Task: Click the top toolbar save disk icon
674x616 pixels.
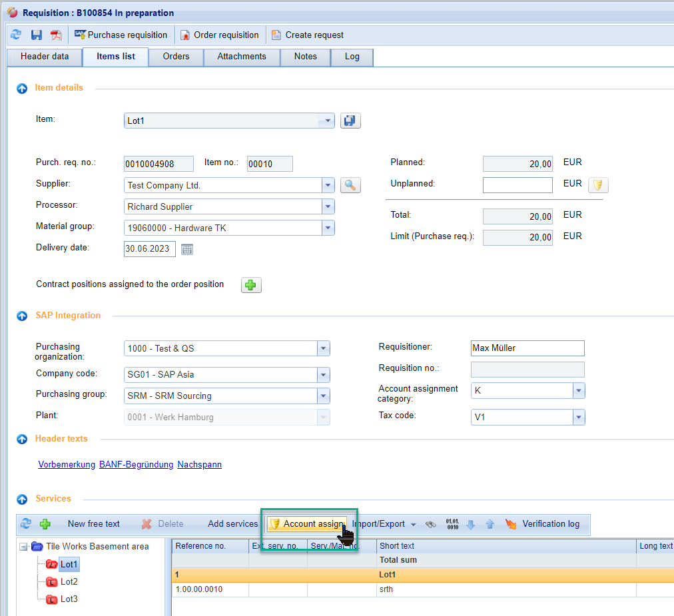Action: pos(37,35)
